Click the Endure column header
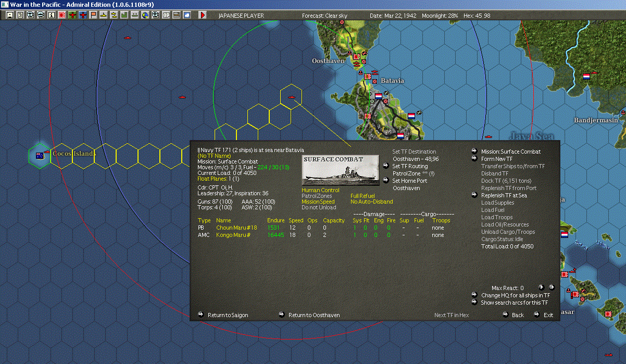 click(276, 220)
